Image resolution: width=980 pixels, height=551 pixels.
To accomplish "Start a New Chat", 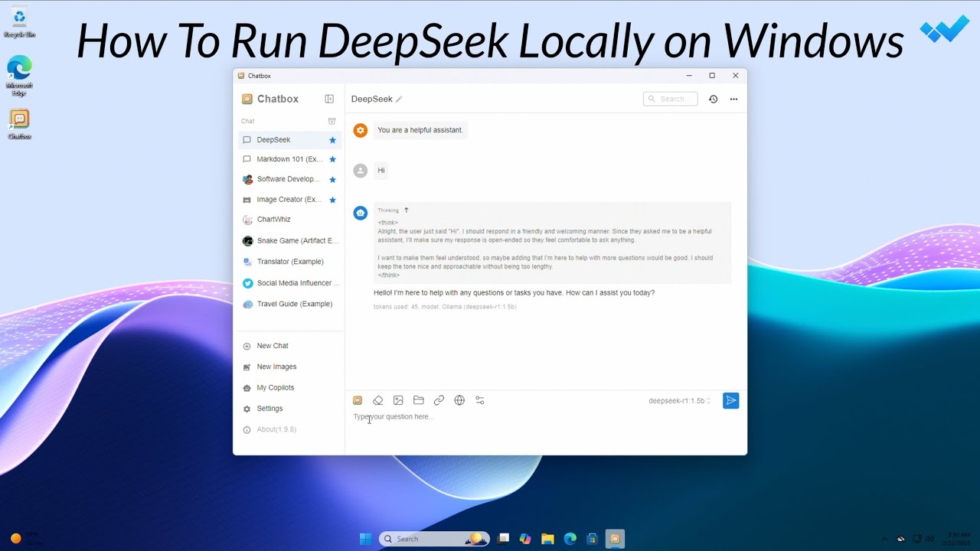I will (289, 346).
